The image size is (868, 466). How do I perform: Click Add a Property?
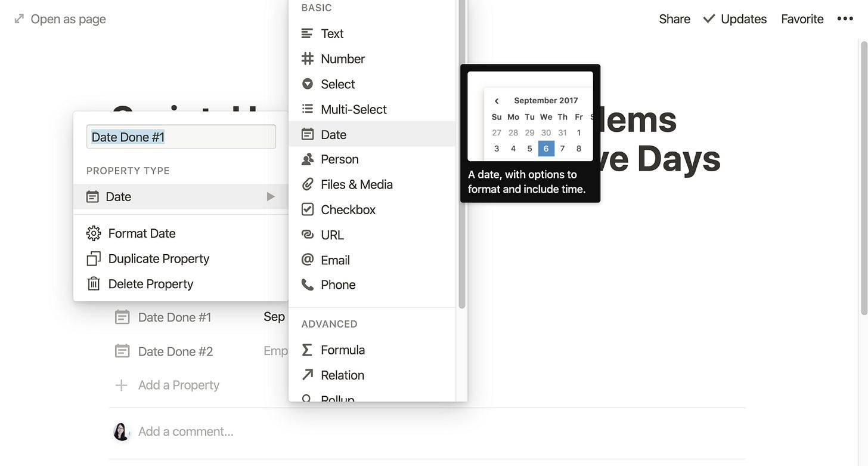(x=168, y=385)
